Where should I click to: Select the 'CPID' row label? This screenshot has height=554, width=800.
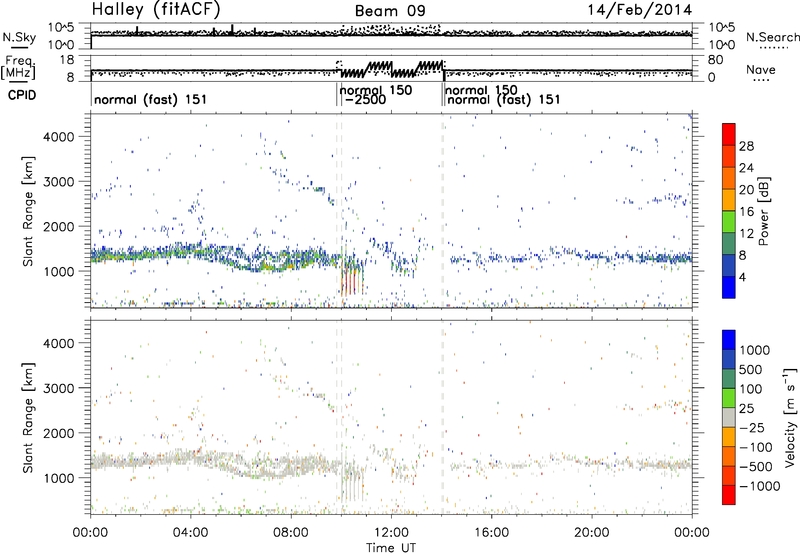[x=22, y=95]
